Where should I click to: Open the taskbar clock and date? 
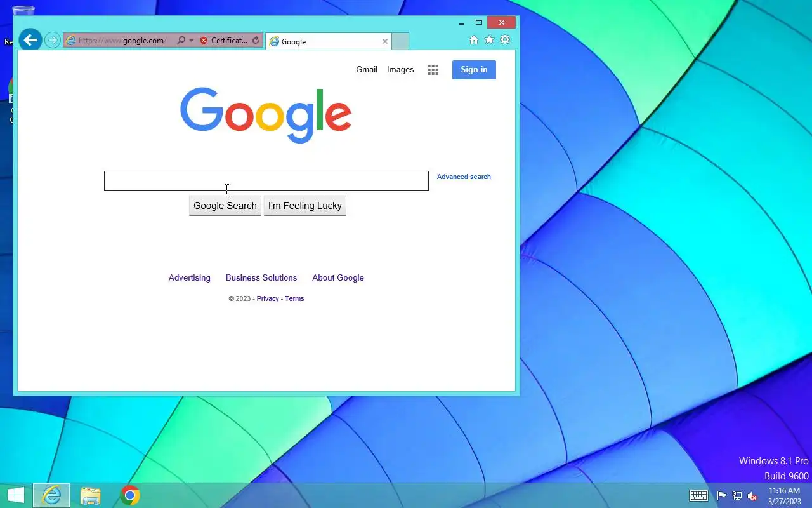(785, 496)
